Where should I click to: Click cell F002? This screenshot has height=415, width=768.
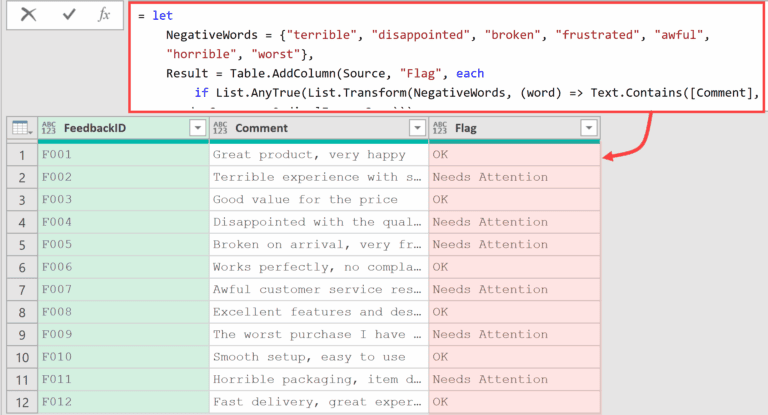tap(123, 177)
